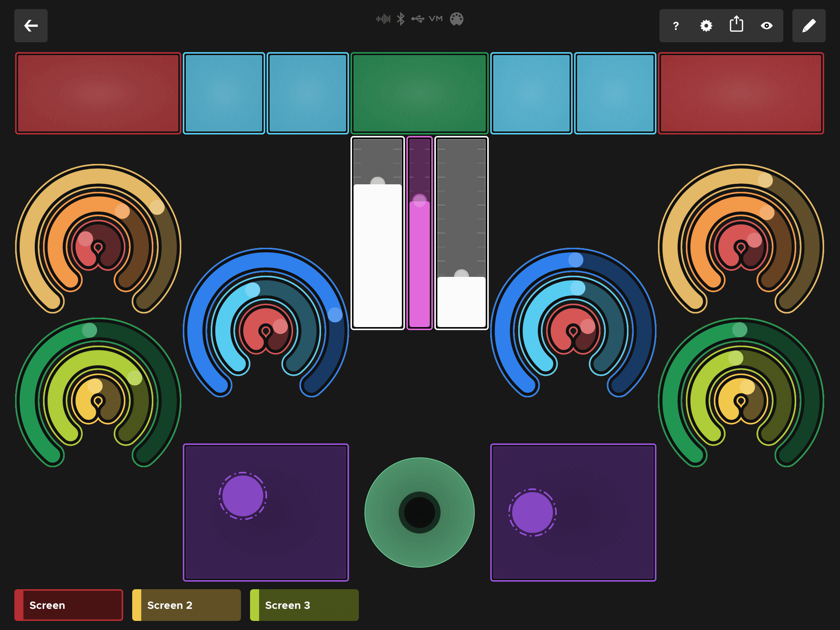The height and width of the screenshot is (630, 840).
Task: Enter edit mode with the pencil icon
Action: (809, 25)
